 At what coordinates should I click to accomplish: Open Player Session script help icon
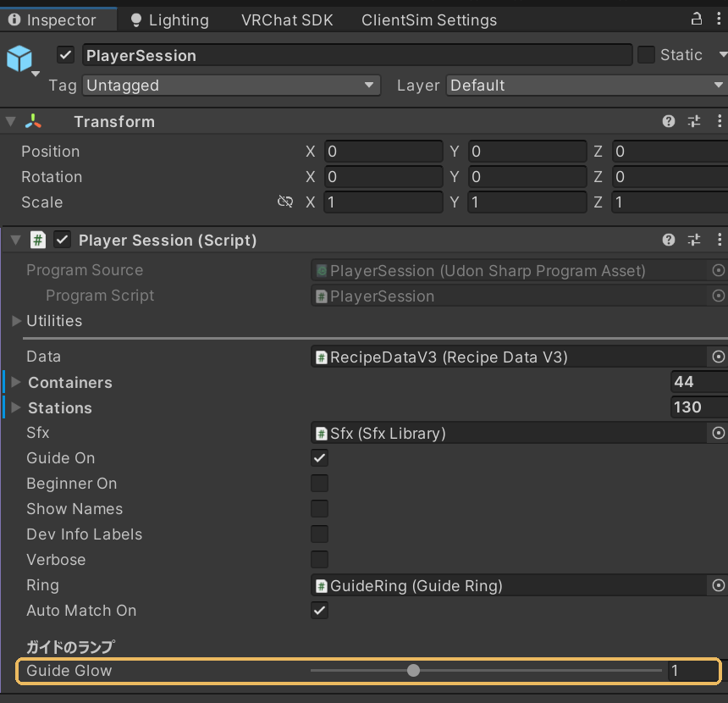click(x=668, y=240)
